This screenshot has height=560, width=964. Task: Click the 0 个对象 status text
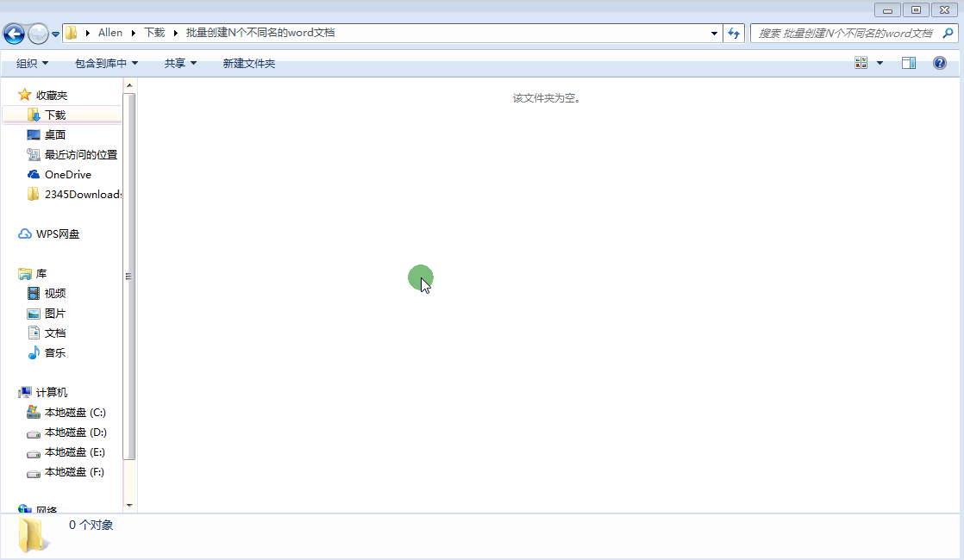[91, 525]
